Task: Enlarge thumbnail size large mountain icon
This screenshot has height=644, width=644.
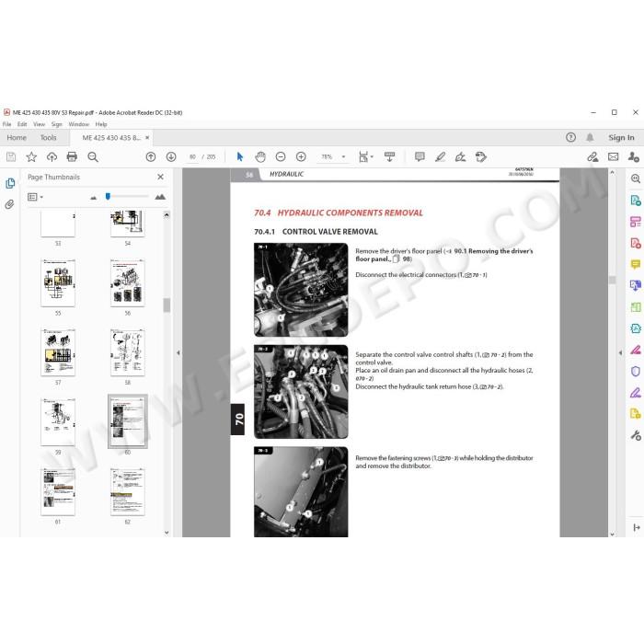Action: coord(160,197)
